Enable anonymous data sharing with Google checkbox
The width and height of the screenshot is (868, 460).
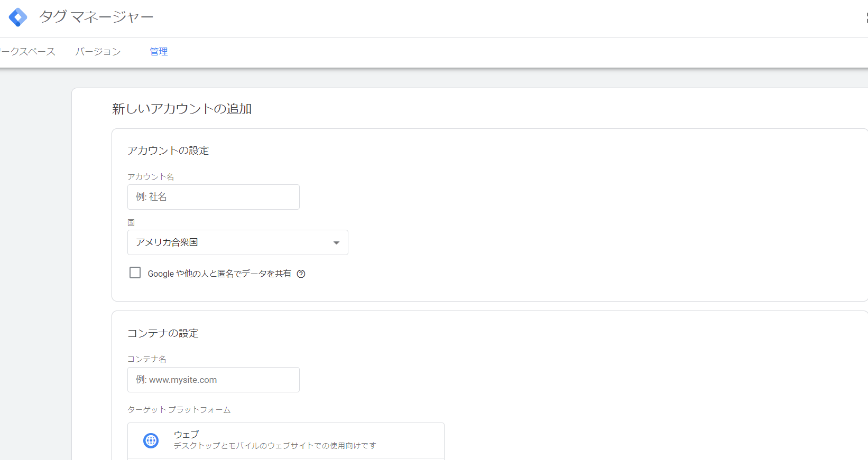(135, 273)
